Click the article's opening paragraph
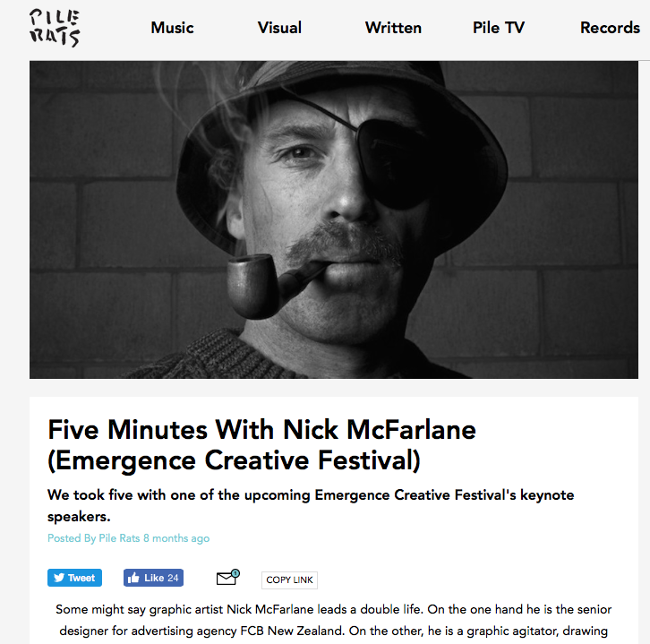The height and width of the screenshot is (644, 650). point(334,621)
